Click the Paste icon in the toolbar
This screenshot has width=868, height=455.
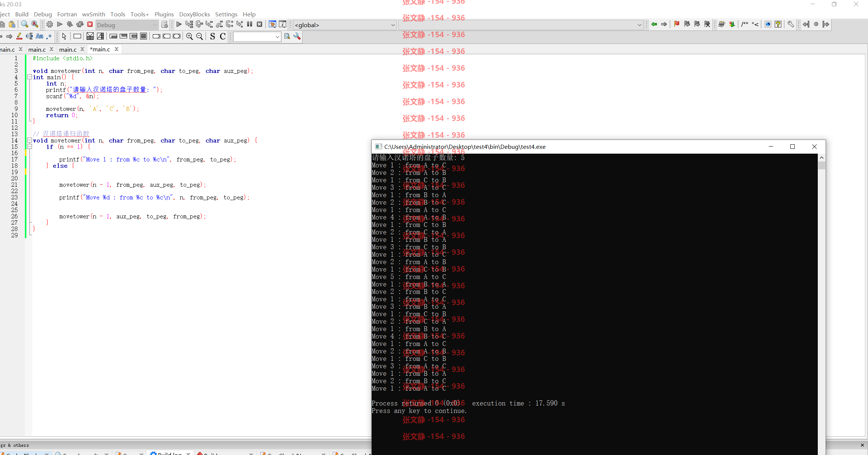pos(12,25)
